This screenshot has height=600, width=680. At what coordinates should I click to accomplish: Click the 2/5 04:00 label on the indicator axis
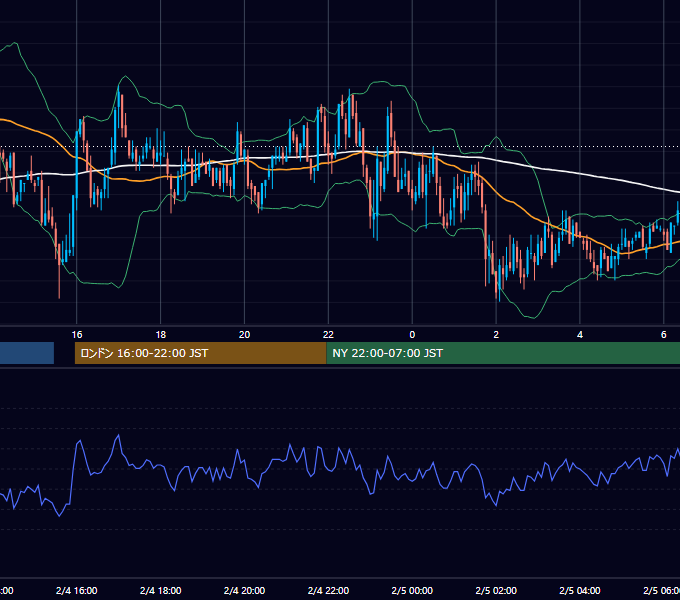pos(580,591)
